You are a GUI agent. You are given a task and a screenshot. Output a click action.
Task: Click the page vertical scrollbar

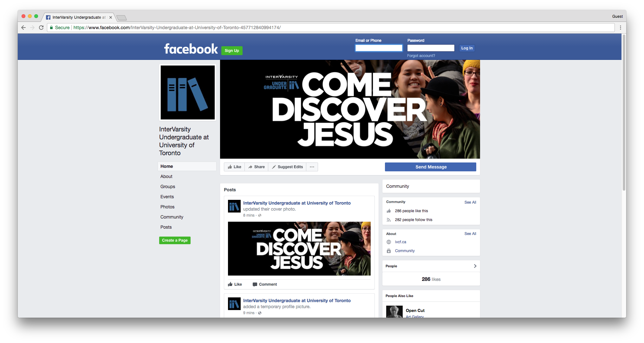point(624,112)
